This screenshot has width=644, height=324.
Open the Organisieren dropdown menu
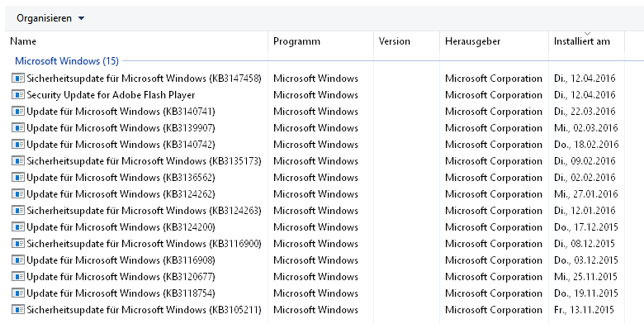[x=50, y=18]
